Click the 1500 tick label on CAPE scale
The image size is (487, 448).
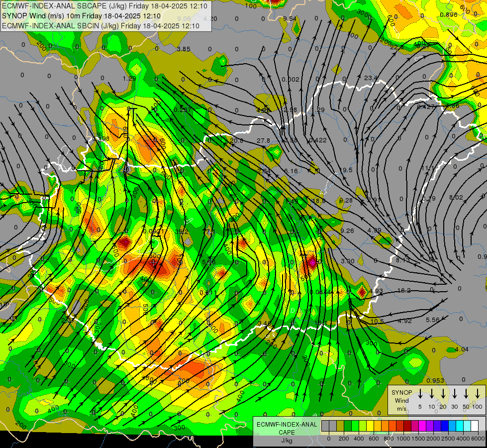pos(418,439)
